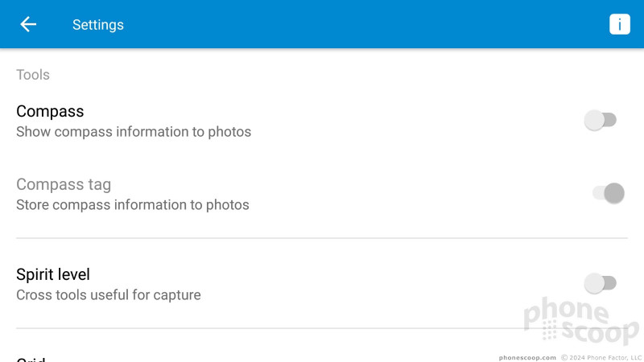
Task: Open the info icon in top bar
Action: coord(619,24)
